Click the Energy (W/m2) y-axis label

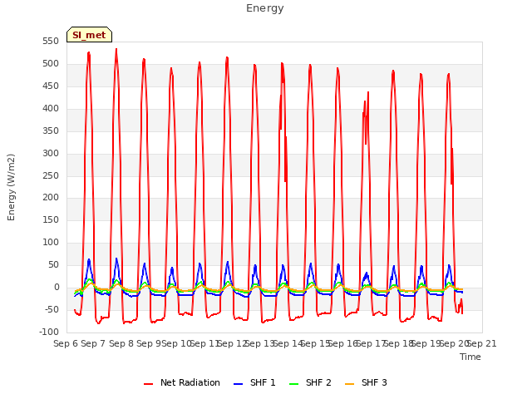[x=11, y=187]
